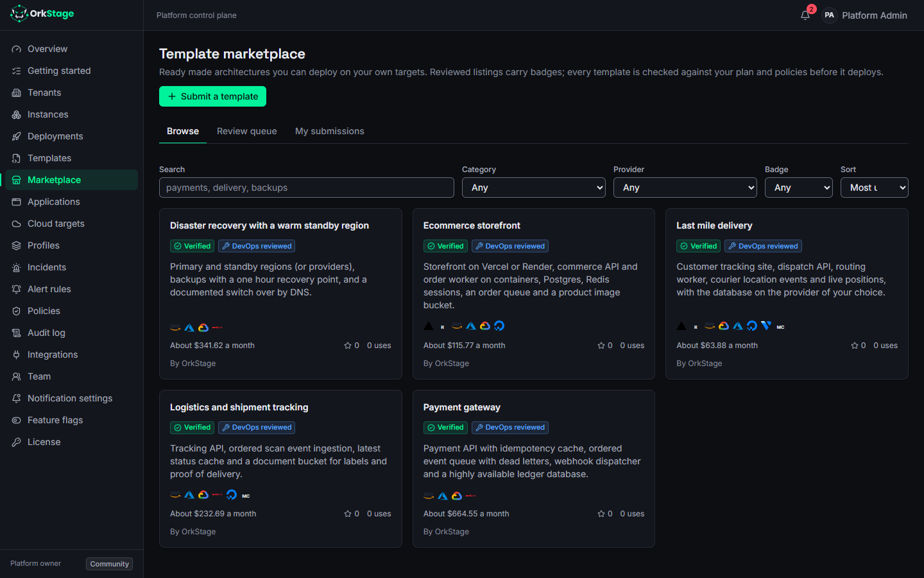The image size is (924, 578).
Task: Open Feature flags in the sidebar
Action: [x=71, y=420]
